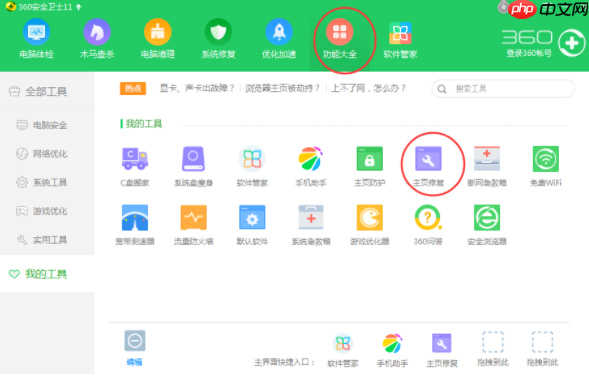Image resolution: width=589 pixels, height=389 pixels.
Task: Open 软件管家 in My Tools grid
Action: click(x=252, y=166)
